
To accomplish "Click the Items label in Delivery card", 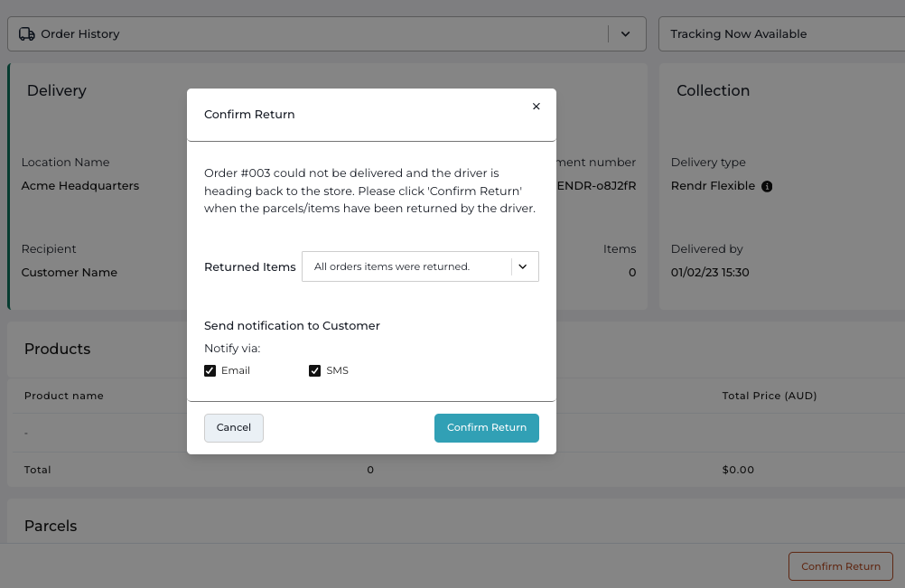I will click(620, 248).
